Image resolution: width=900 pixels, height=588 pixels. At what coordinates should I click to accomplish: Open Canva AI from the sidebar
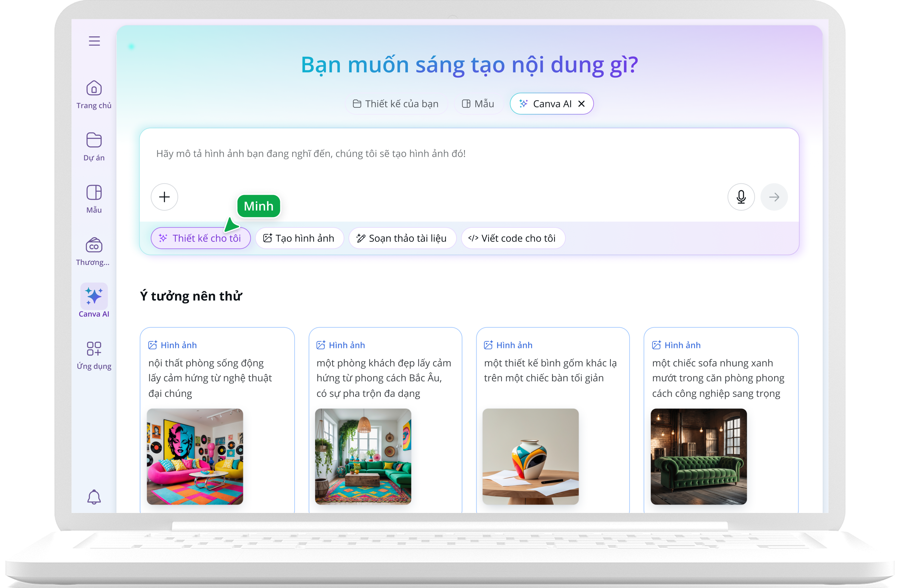point(94,301)
